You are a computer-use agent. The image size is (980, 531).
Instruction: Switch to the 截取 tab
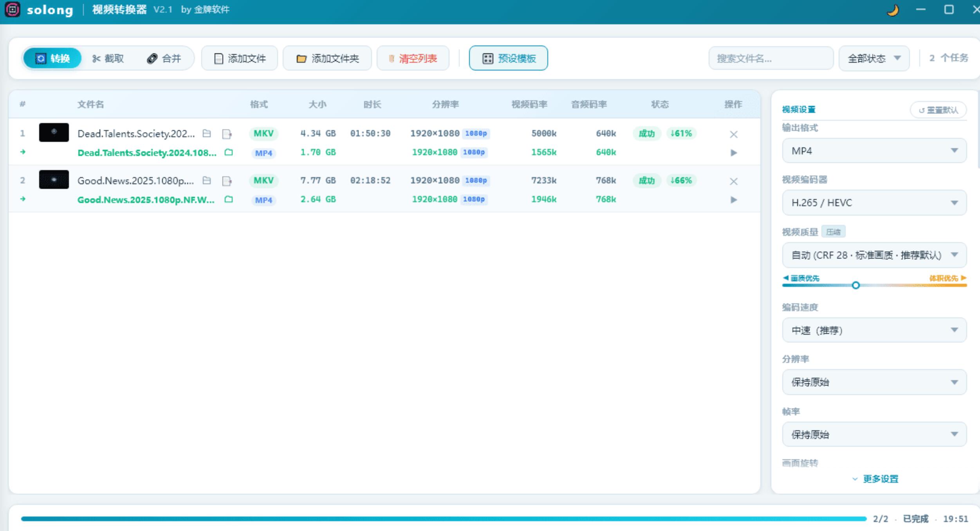(x=108, y=58)
